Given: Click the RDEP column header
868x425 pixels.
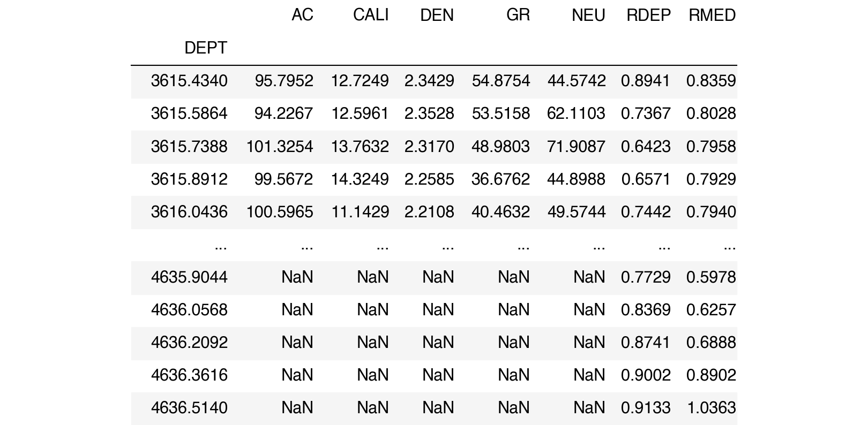Looking at the screenshot, I should click(x=648, y=15).
